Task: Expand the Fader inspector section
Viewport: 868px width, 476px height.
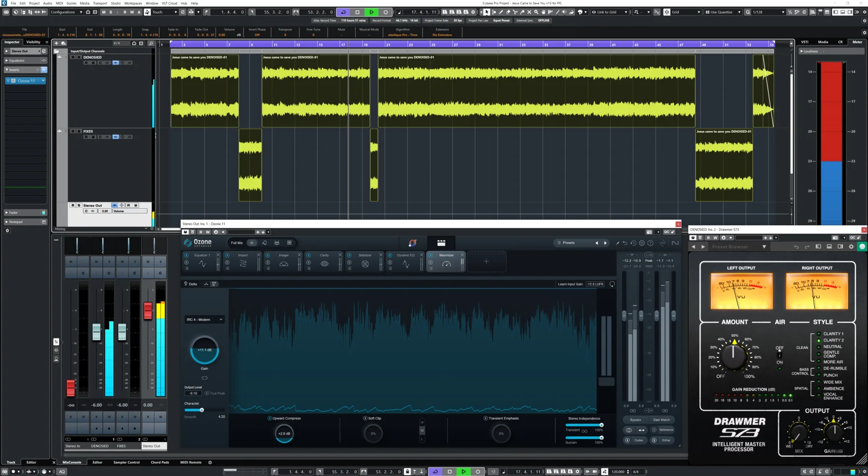Action: (x=25, y=212)
